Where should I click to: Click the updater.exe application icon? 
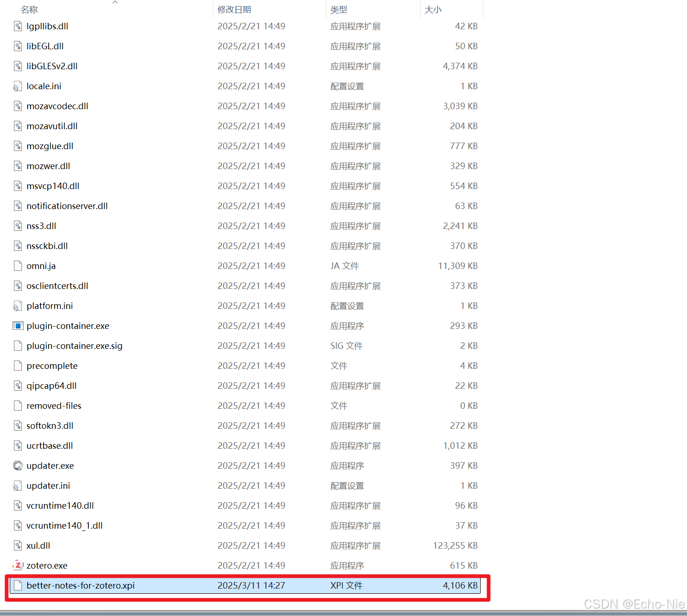(18, 465)
